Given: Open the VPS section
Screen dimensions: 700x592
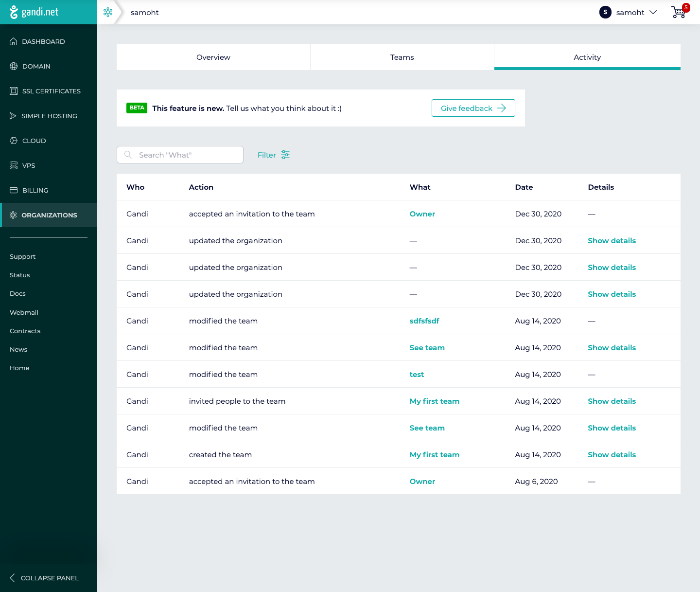Looking at the screenshot, I should pos(29,165).
